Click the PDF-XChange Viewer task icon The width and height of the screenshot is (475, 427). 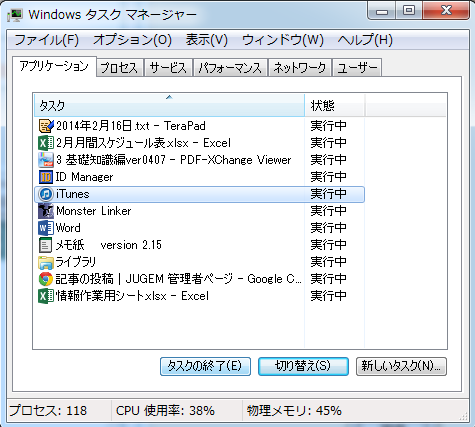point(46,160)
